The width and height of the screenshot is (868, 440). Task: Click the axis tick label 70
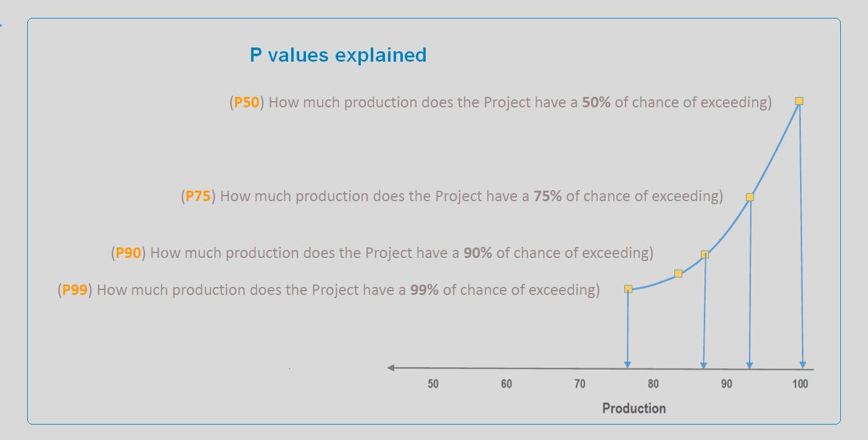tap(580, 384)
